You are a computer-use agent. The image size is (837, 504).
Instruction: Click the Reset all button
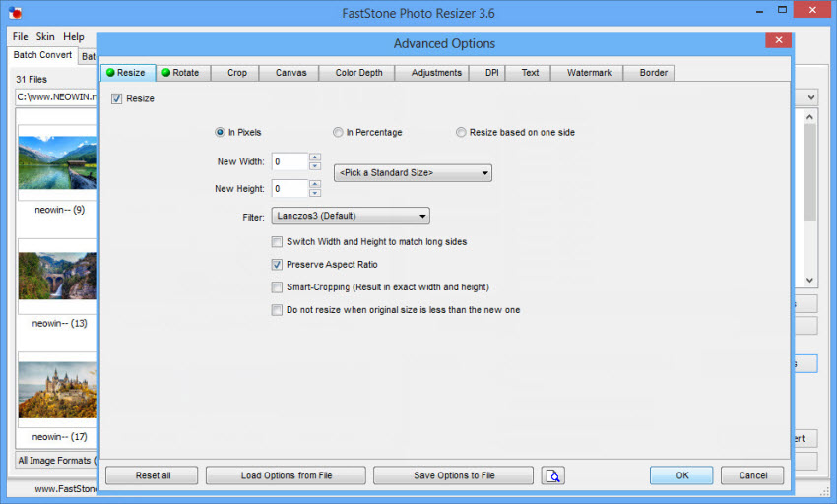click(152, 475)
